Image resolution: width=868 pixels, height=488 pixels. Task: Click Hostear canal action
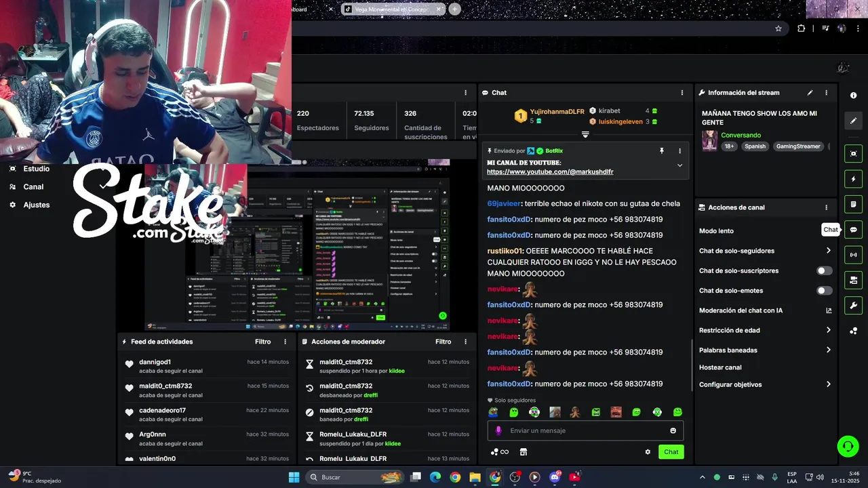click(x=720, y=367)
